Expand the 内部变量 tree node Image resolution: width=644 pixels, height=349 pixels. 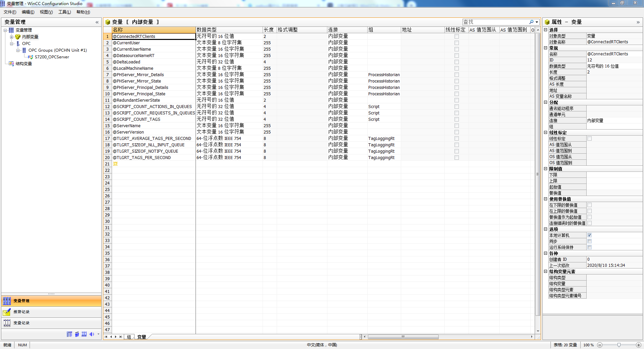(x=12, y=37)
